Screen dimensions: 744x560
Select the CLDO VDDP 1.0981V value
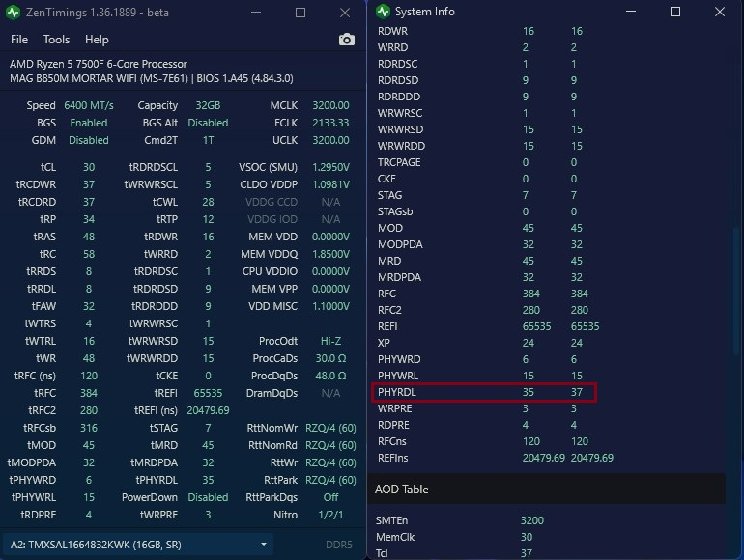(330, 184)
